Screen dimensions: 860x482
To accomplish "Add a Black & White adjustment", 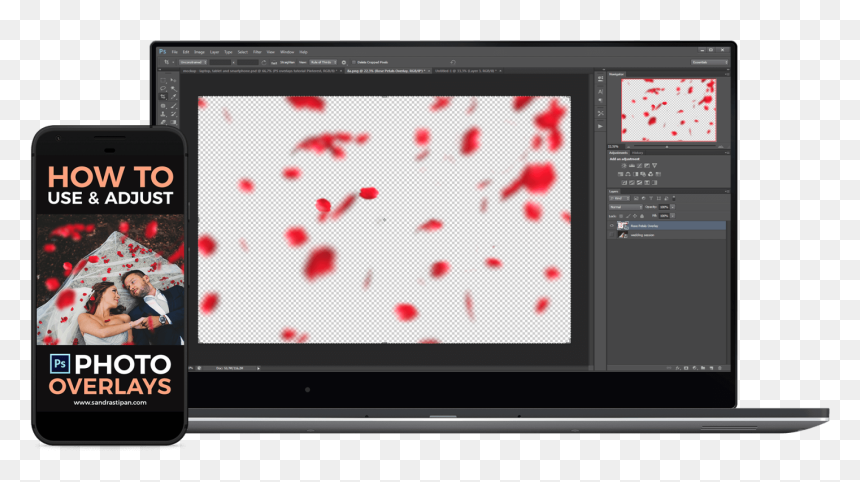I will 636,174.
